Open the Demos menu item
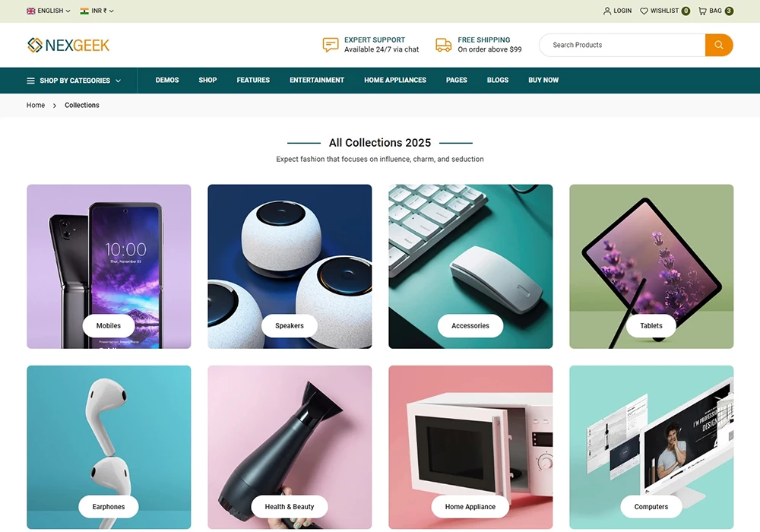The height and width of the screenshot is (532, 760). (x=167, y=80)
